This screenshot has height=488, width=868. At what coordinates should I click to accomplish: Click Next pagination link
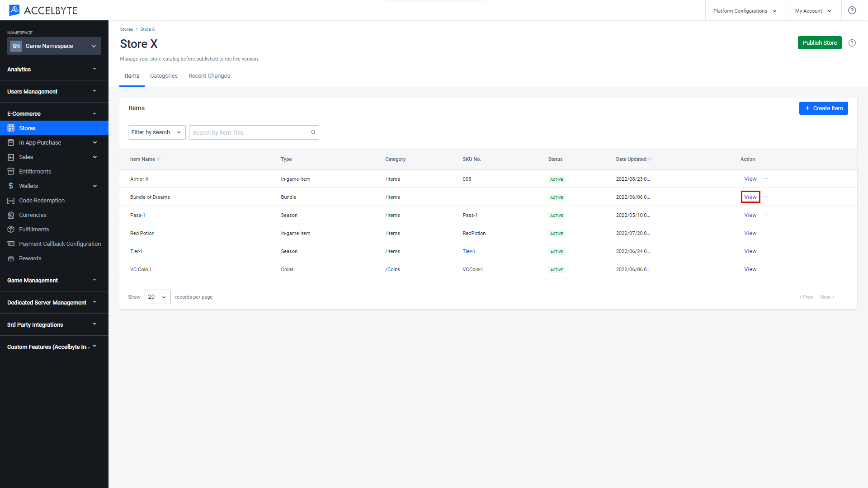(x=827, y=297)
